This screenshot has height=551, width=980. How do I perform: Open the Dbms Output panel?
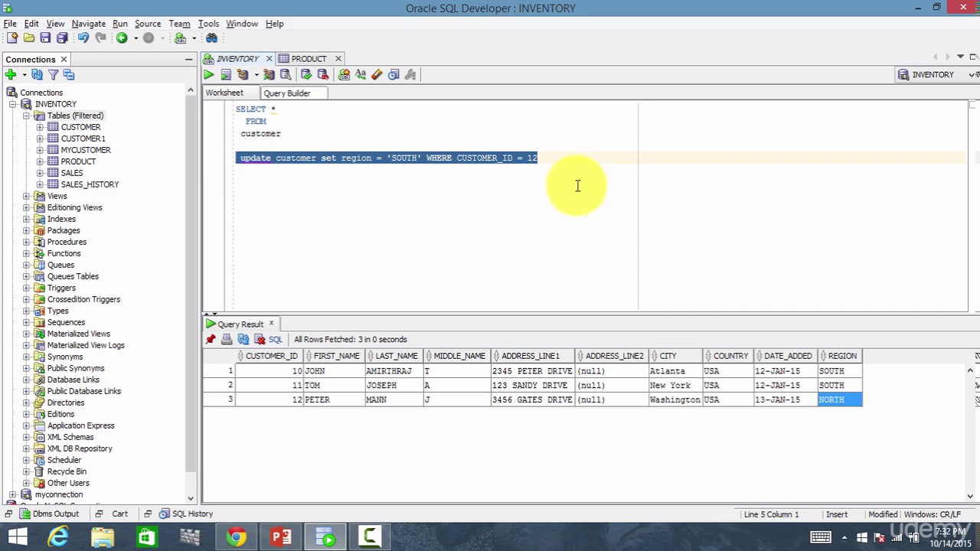(48, 514)
